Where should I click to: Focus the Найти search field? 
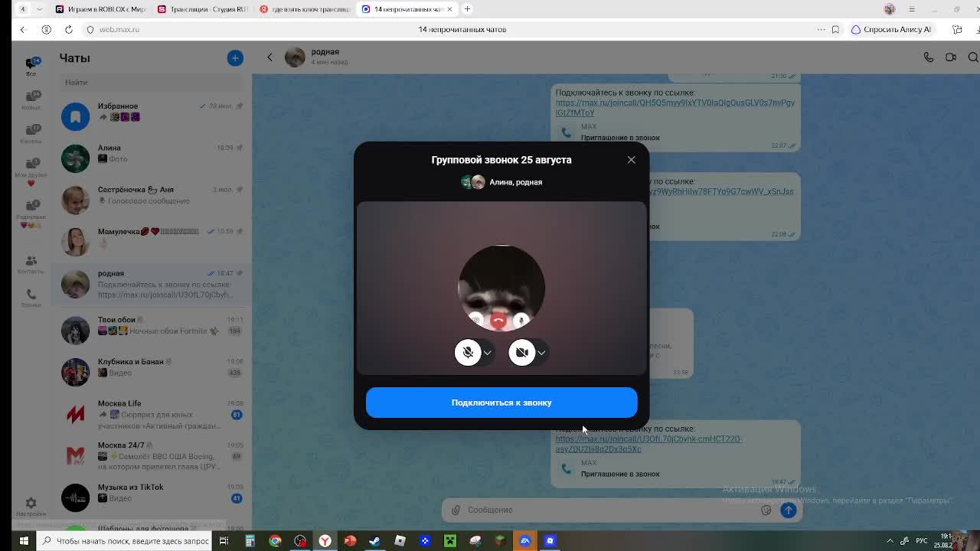point(152,82)
